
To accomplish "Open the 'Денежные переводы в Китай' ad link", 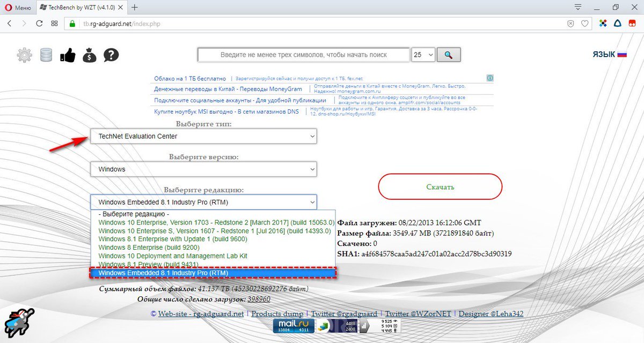I will click(228, 89).
